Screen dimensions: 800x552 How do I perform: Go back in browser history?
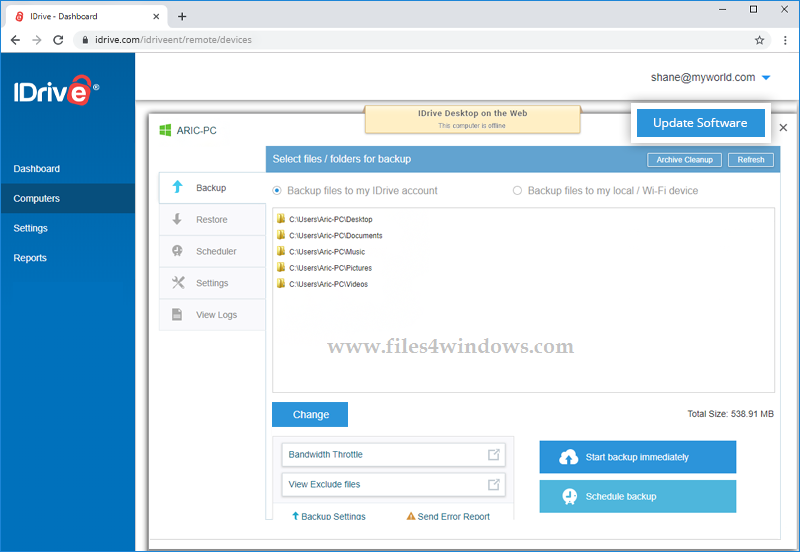pyautogui.click(x=15, y=40)
